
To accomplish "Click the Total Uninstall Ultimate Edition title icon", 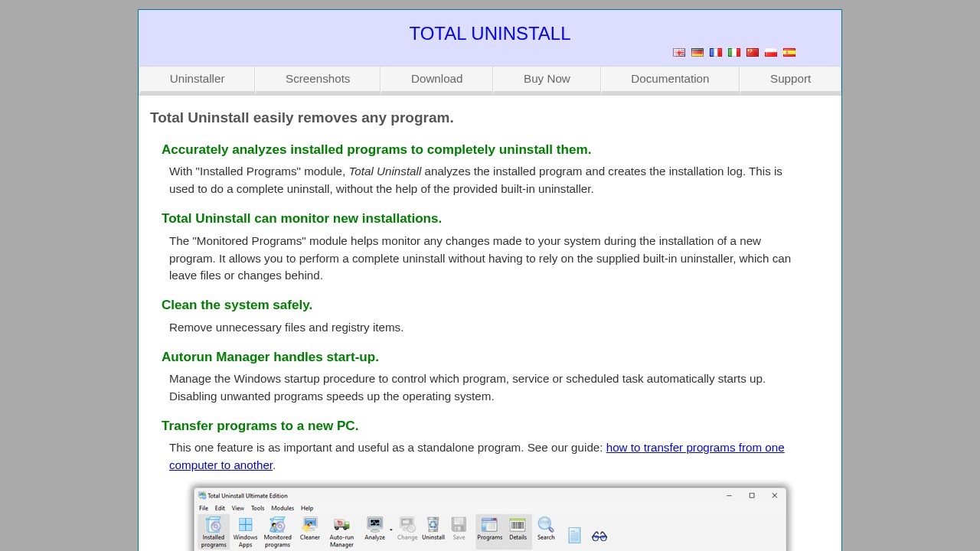I will pos(202,495).
